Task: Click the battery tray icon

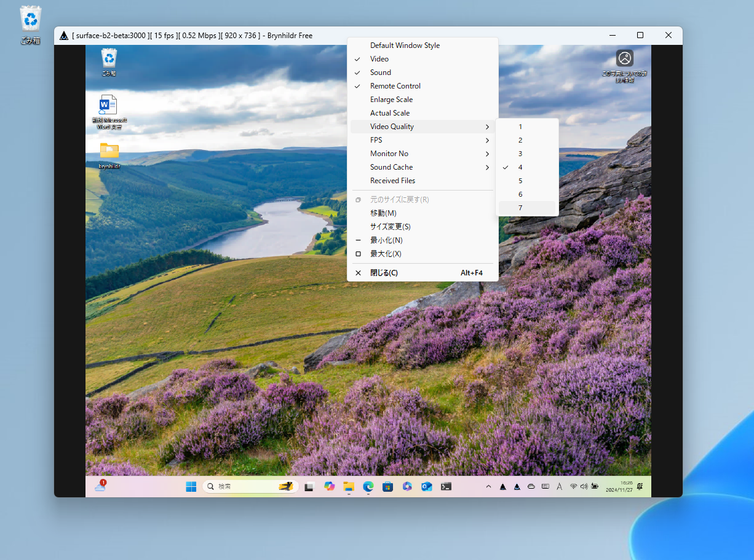Action: click(595, 486)
